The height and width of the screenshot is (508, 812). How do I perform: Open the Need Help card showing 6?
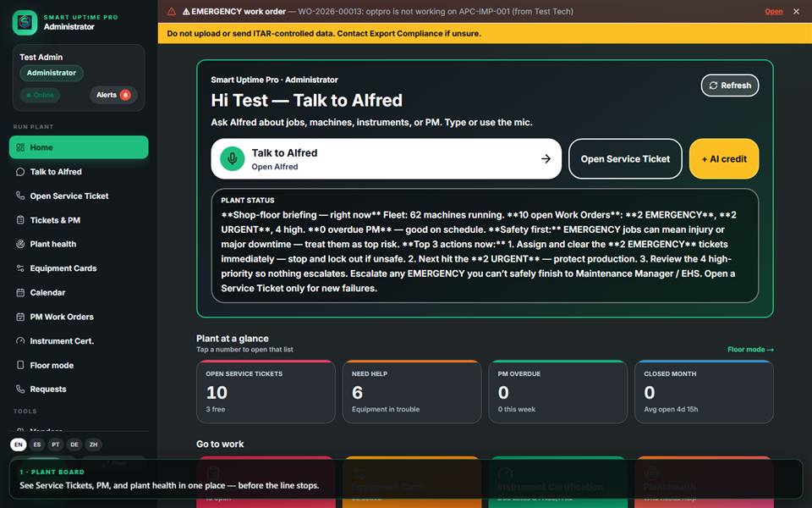[x=412, y=391]
